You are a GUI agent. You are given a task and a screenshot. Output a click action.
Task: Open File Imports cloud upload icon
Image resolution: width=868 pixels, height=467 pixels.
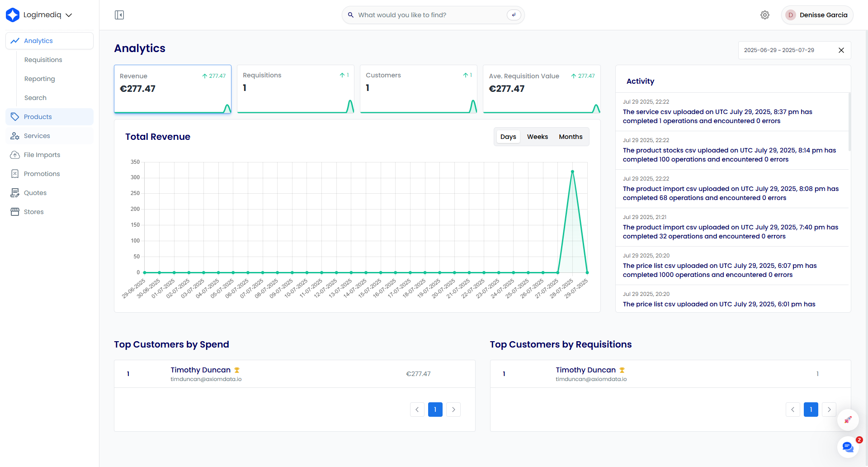(x=15, y=155)
